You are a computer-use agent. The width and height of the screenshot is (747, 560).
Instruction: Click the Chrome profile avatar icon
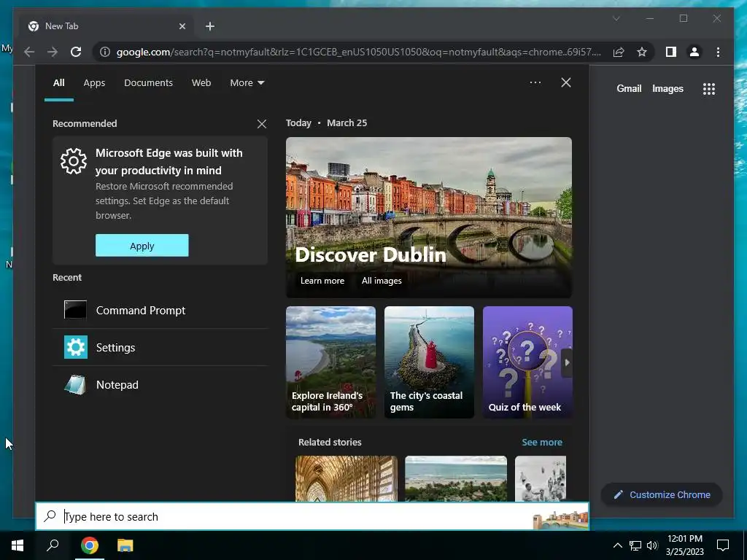coord(694,52)
